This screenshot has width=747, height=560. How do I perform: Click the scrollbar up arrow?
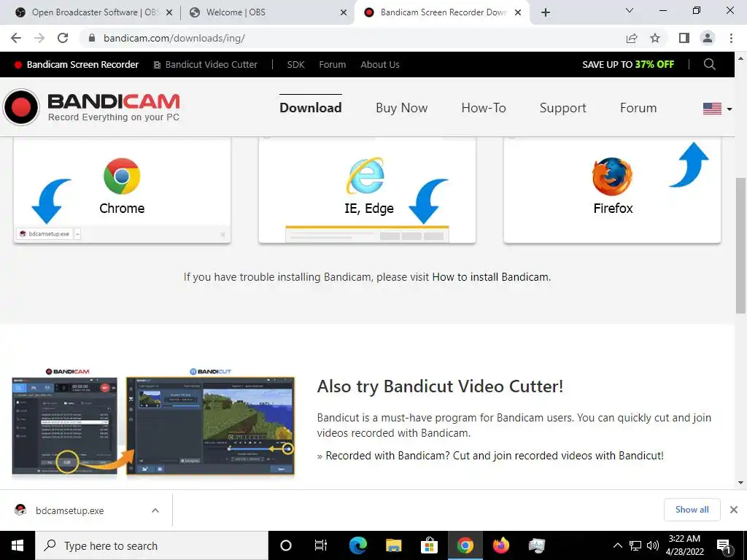point(740,58)
